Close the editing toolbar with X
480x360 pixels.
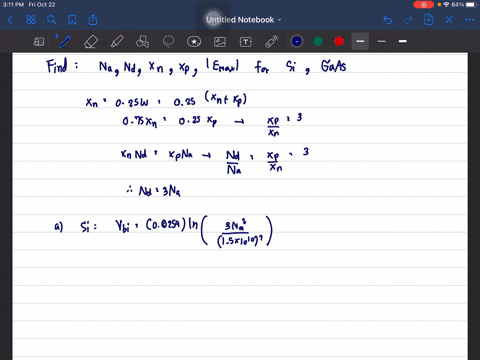tap(449, 20)
